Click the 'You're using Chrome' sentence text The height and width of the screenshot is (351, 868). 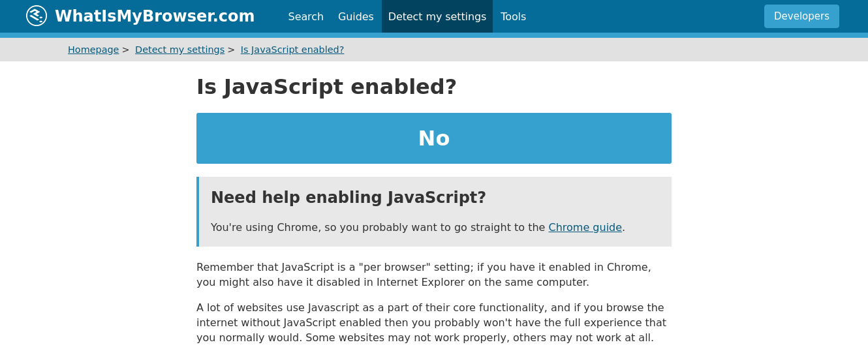[x=377, y=227]
